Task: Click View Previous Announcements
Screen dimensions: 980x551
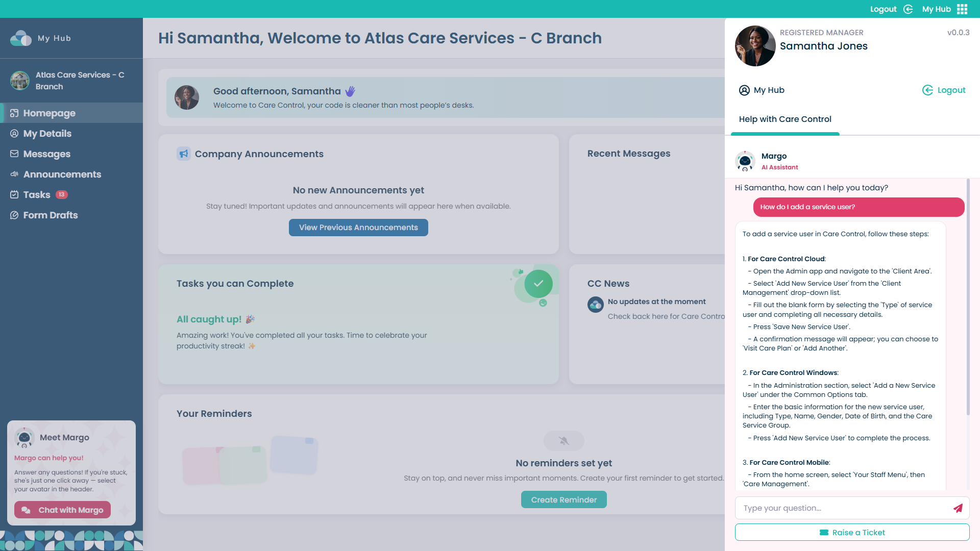Action: [x=358, y=227]
